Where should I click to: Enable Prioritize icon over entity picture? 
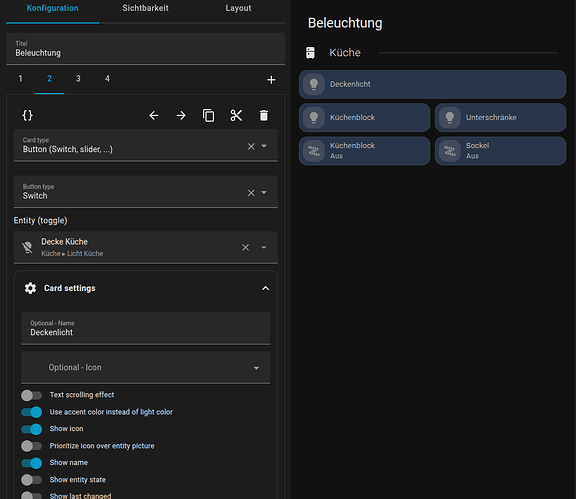pos(32,446)
